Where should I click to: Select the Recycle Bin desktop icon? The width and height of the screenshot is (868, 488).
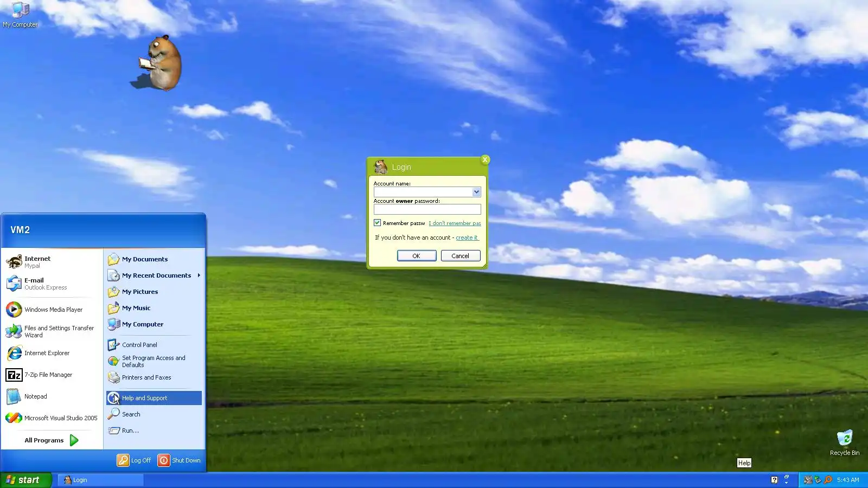(x=845, y=442)
